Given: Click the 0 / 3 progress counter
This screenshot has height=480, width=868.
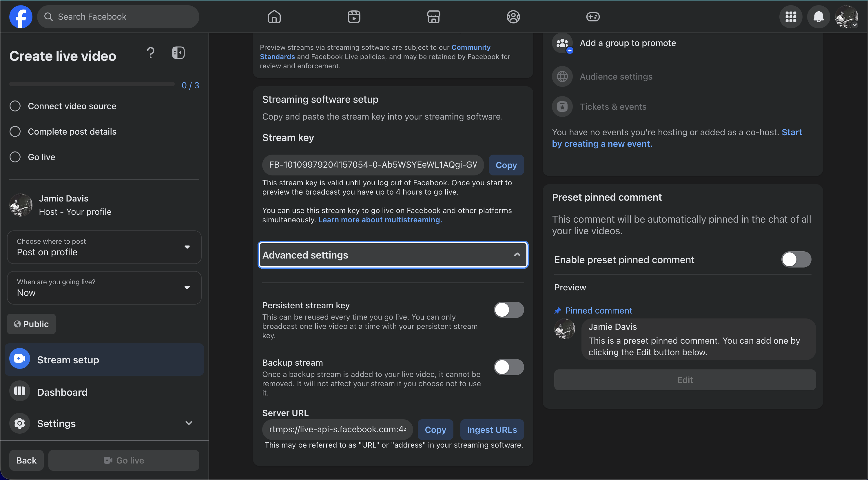Looking at the screenshot, I should tap(190, 85).
